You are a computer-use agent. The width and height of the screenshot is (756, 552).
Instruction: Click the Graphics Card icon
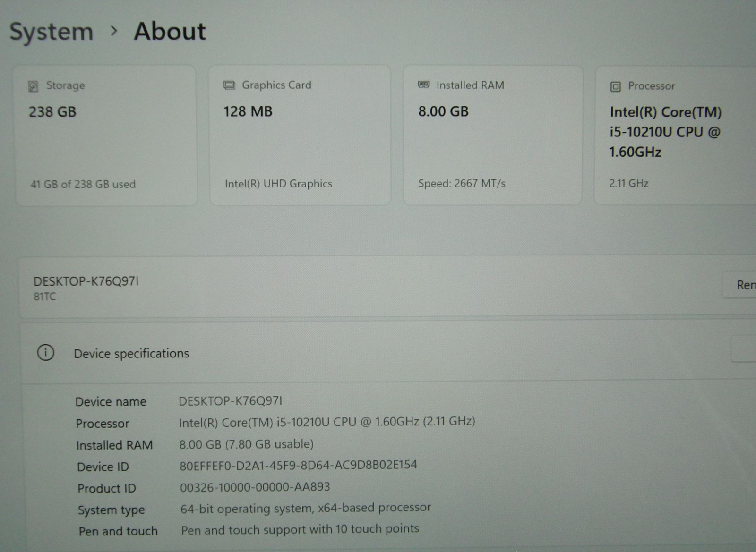[x=230, y=85]
